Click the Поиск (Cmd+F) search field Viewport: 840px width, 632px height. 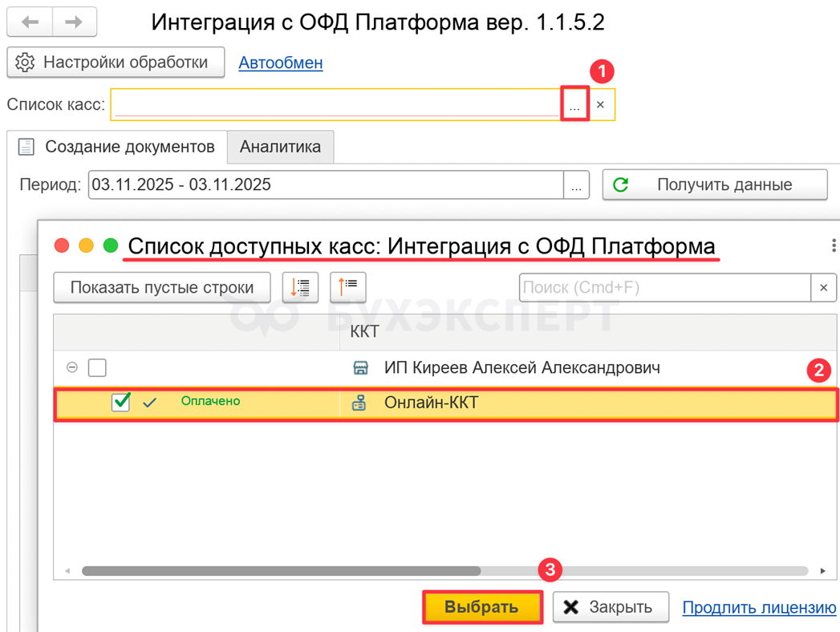664,288
